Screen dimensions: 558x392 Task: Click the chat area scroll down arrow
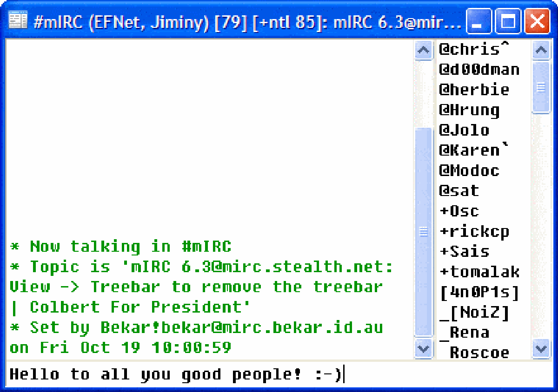point(423,348)
